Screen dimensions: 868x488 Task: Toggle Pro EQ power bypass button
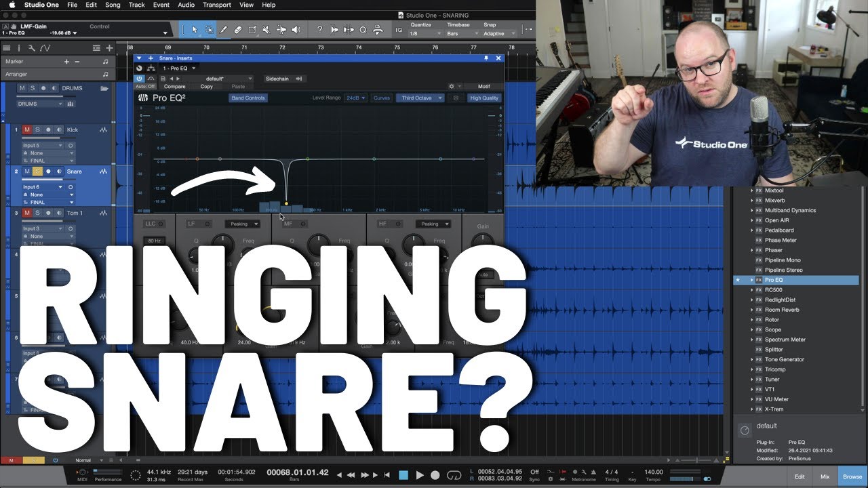(139, 79)
